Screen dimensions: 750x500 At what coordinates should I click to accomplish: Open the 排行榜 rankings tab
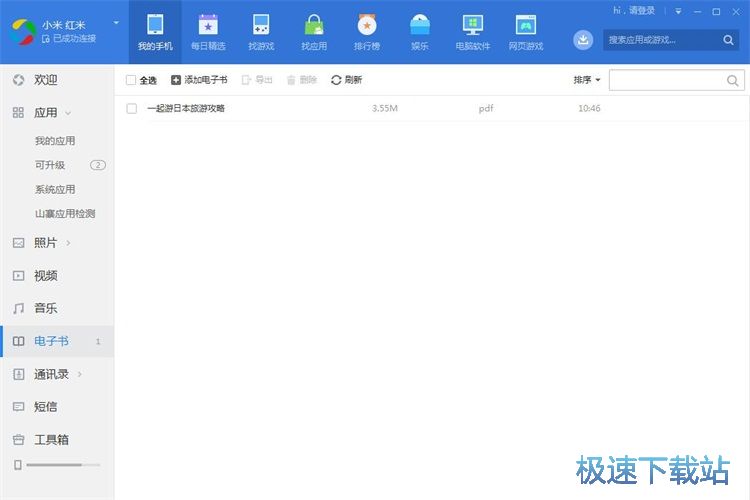(x=367, y=32)
